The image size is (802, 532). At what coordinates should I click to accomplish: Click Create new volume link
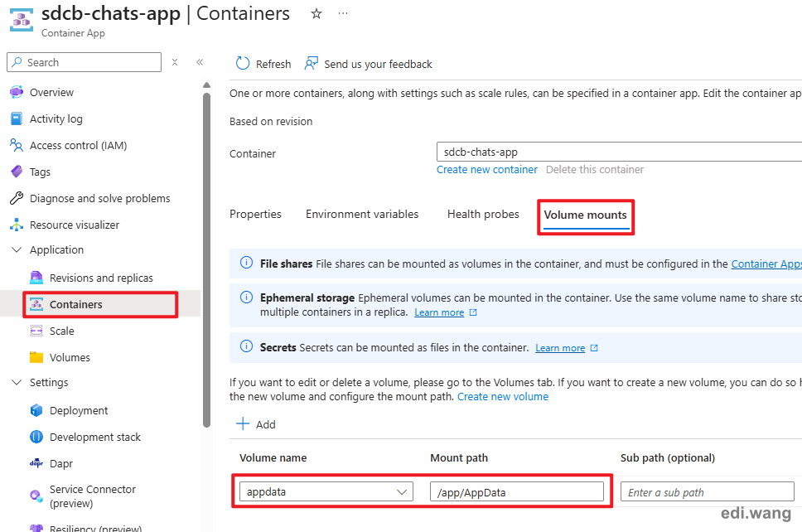(502, 396)
